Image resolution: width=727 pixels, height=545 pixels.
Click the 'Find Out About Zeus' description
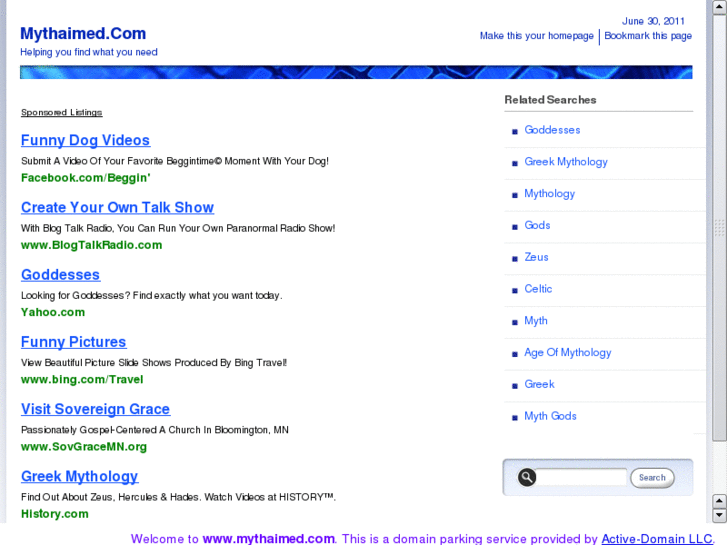(x=179, y=497)
